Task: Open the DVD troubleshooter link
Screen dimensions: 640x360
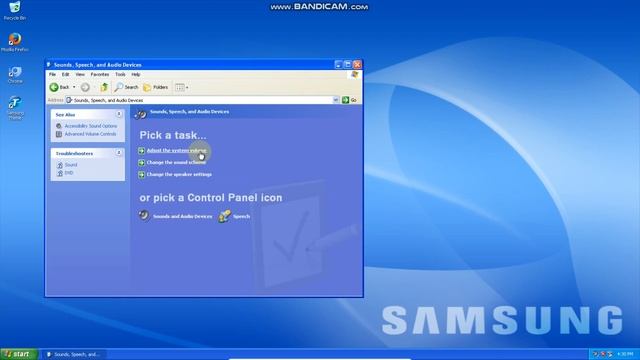Action: [x=69, y=173]
